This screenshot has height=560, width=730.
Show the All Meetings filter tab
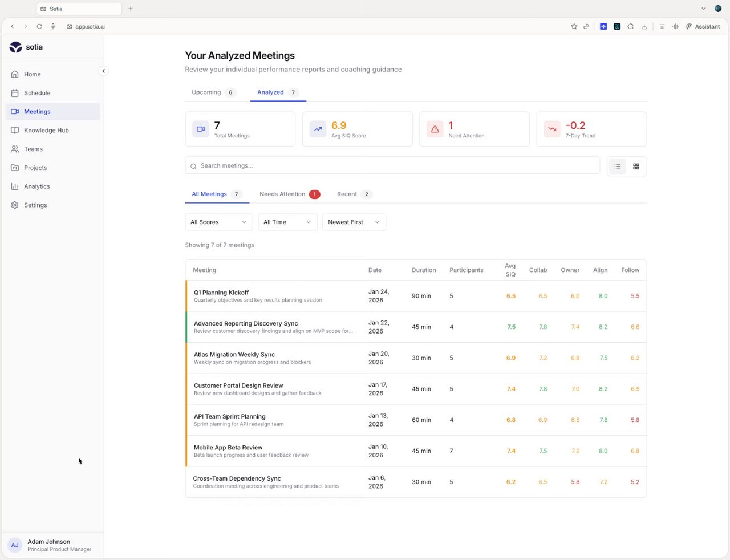(217, 194)
